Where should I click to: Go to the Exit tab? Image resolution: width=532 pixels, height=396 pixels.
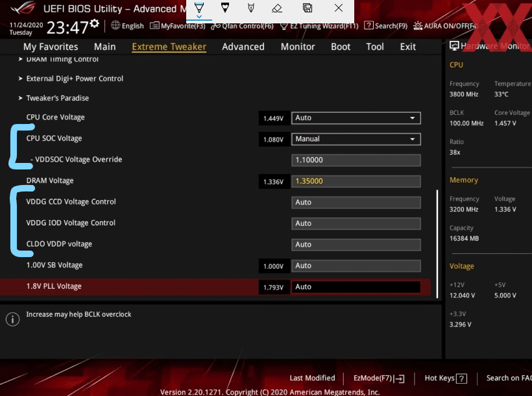408,47
